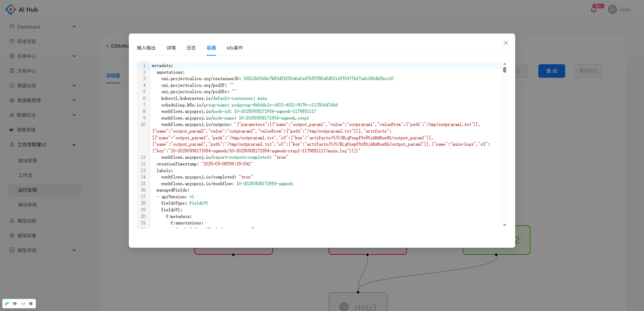
Task: Click the input method indicator icon
Action: pyautogui.click(x=7, y=303)
